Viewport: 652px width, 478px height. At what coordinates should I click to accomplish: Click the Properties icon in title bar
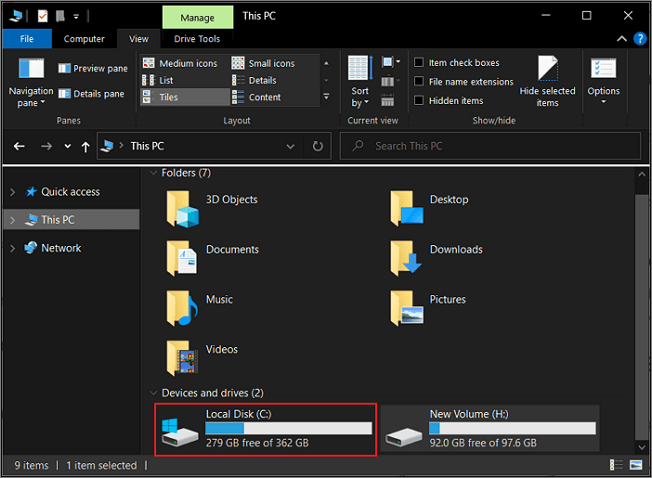pyautogui.click(x=42, y=16)
